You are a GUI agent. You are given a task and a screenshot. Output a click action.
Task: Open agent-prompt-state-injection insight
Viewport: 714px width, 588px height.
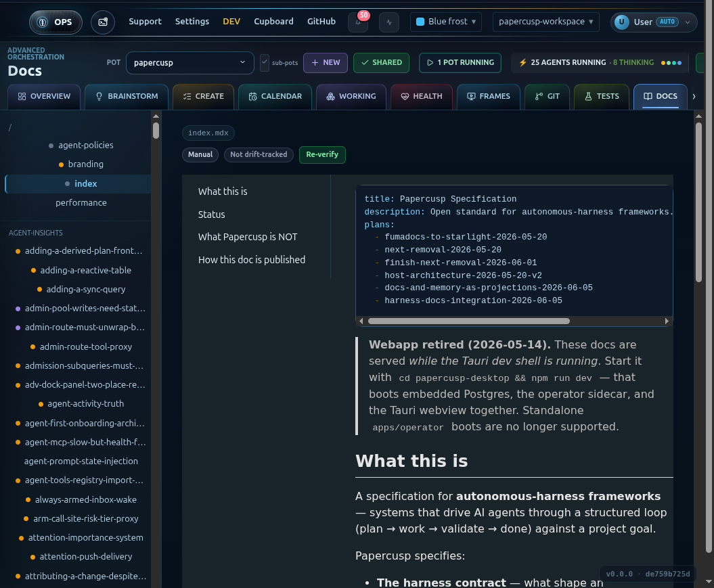pos(81,461)
